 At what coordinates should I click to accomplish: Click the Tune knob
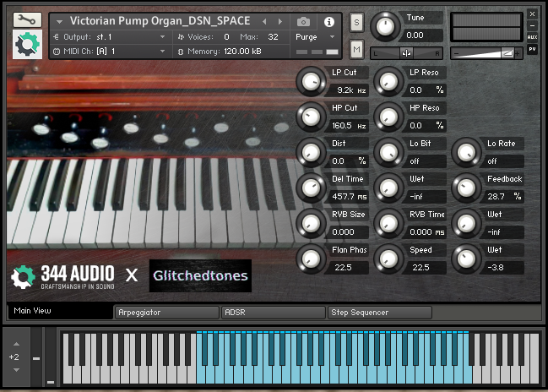point(385,26)
